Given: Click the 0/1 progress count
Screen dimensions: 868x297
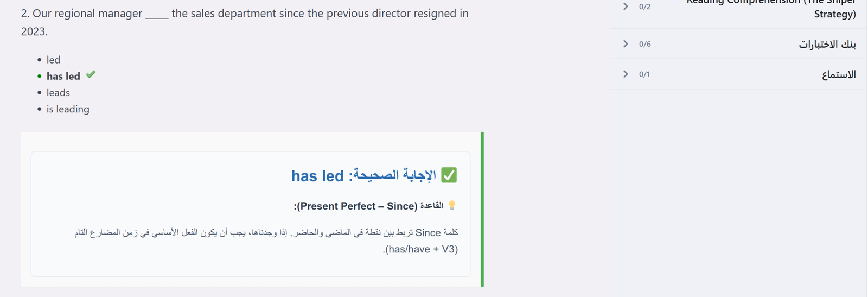Looking at the screenshot, I should 644,74.
